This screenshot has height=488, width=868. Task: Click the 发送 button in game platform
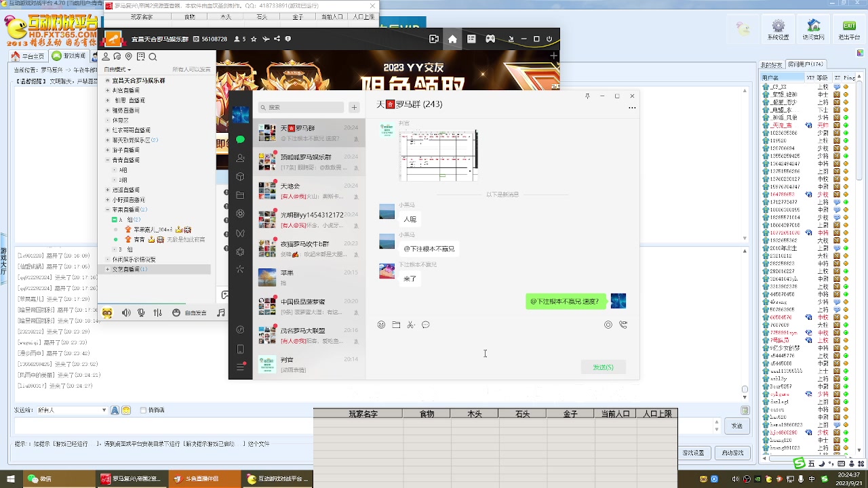[737, 426]
